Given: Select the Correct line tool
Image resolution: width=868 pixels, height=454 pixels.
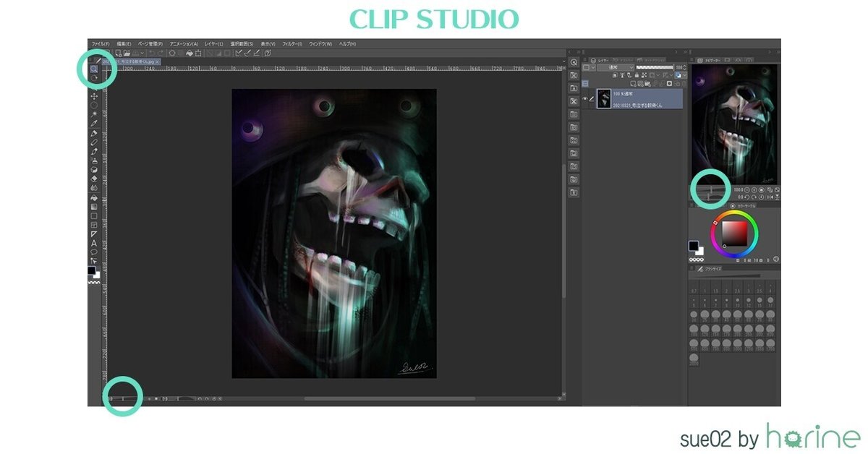Looking at the screenshot, I should (94, 260).
